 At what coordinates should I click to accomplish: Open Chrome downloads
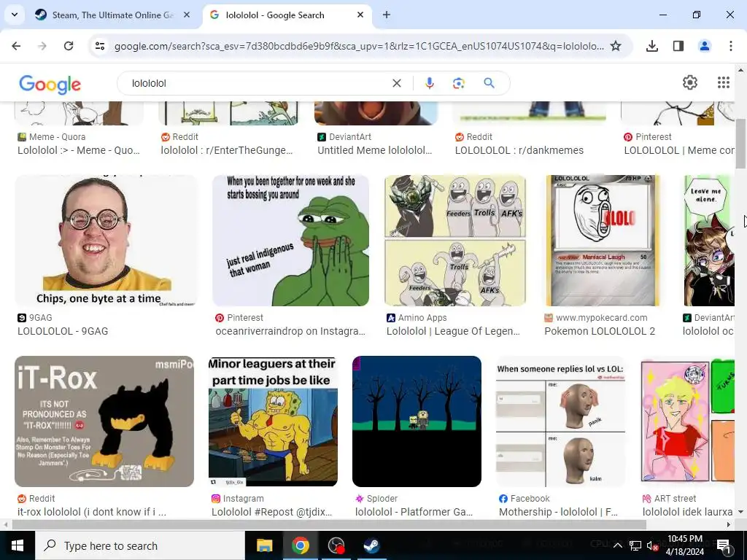click(652, 46)
